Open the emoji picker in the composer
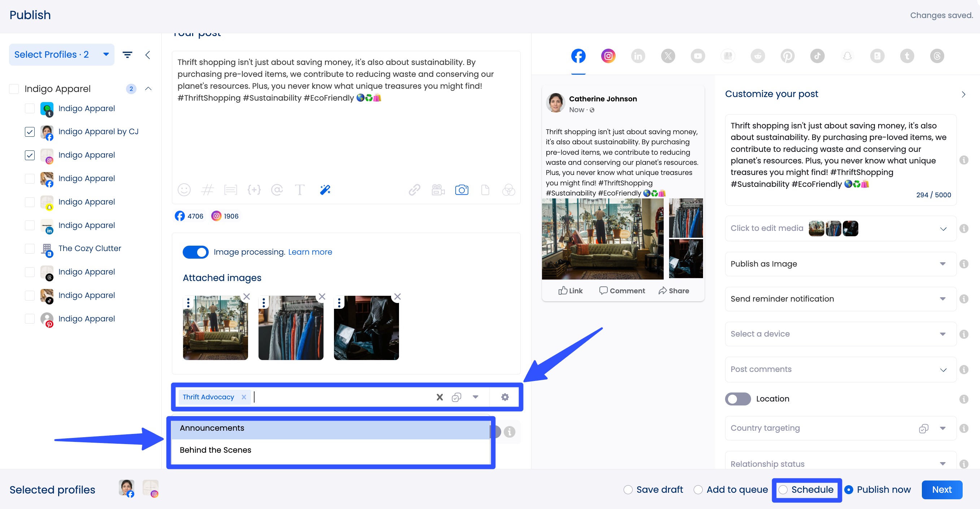This screenshot has width=980, height=509. click(184, 190)
